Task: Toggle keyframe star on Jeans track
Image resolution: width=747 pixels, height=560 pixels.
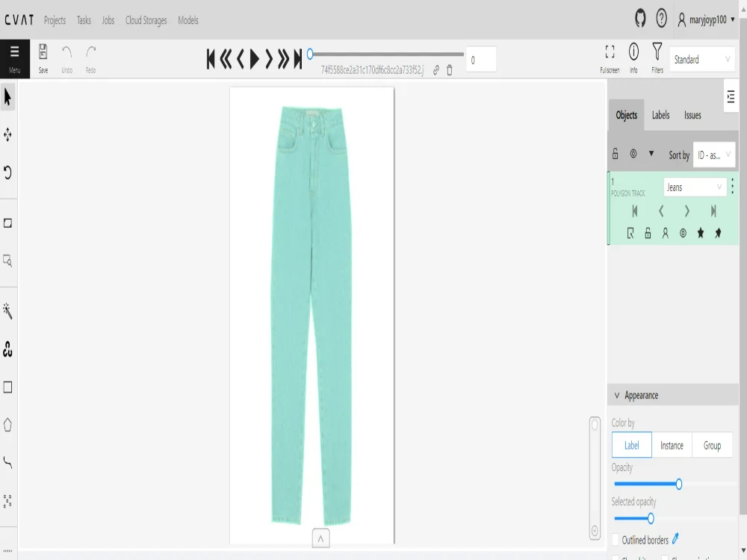Action: click(x=701, y=233)
